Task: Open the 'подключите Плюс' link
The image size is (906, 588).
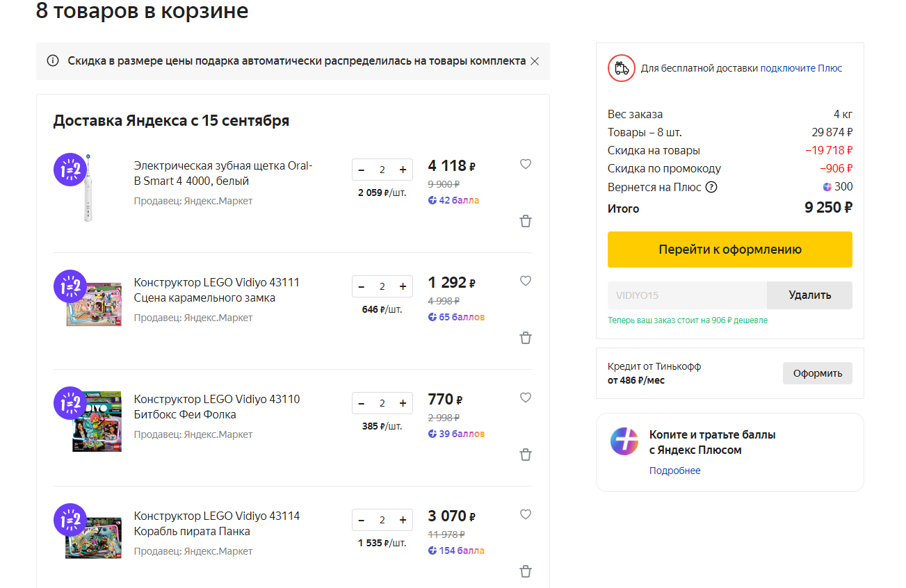Action: (x=801, y=68)
